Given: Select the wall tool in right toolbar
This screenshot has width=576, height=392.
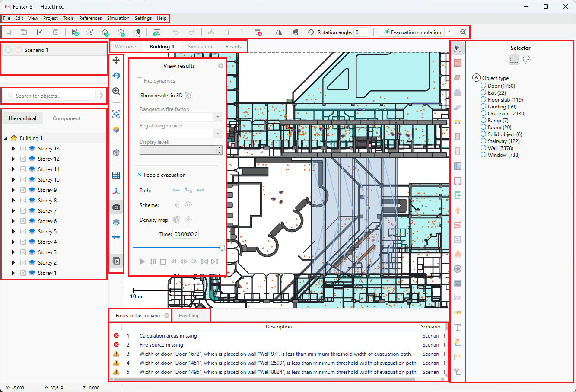Looking at the screenshot, I should (x=458, y=63).
